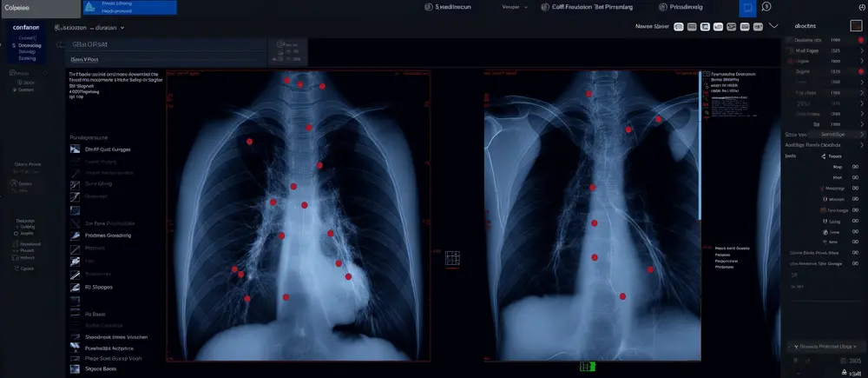Select the icon next to "R) Slipoges"

[76, 288]
